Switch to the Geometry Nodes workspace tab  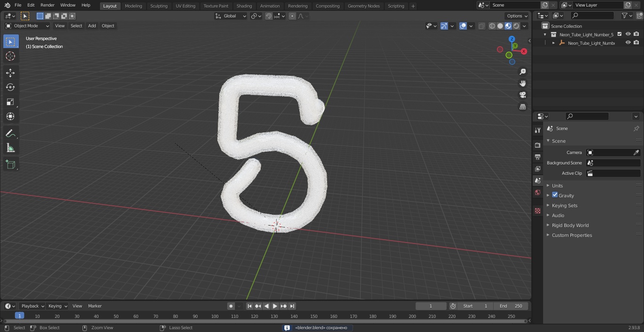click(363, 6)
